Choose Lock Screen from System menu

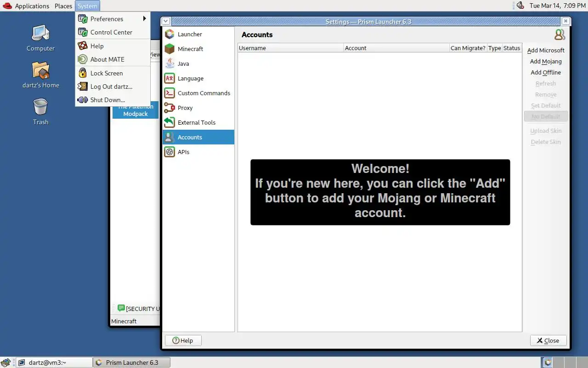107,73
